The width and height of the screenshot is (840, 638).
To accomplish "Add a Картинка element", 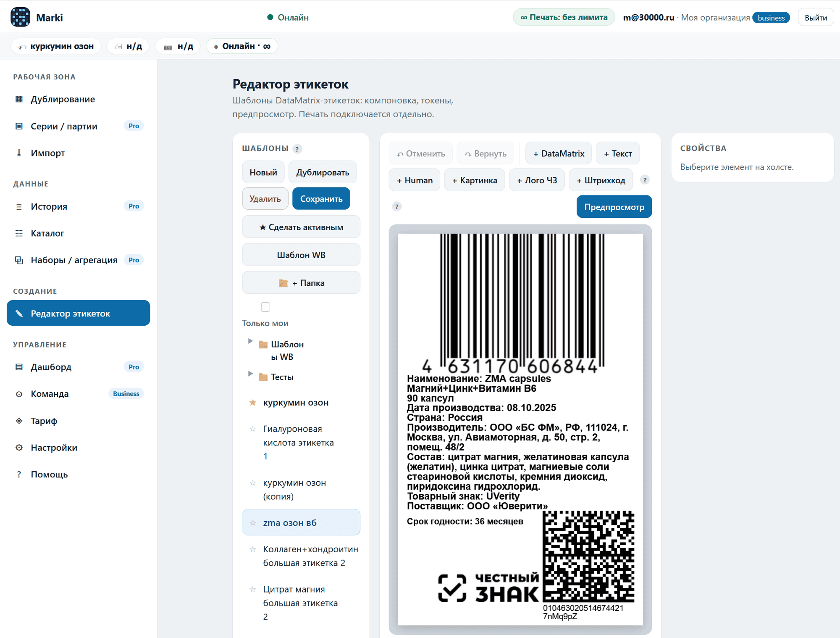I will click(x=475, y=180).
